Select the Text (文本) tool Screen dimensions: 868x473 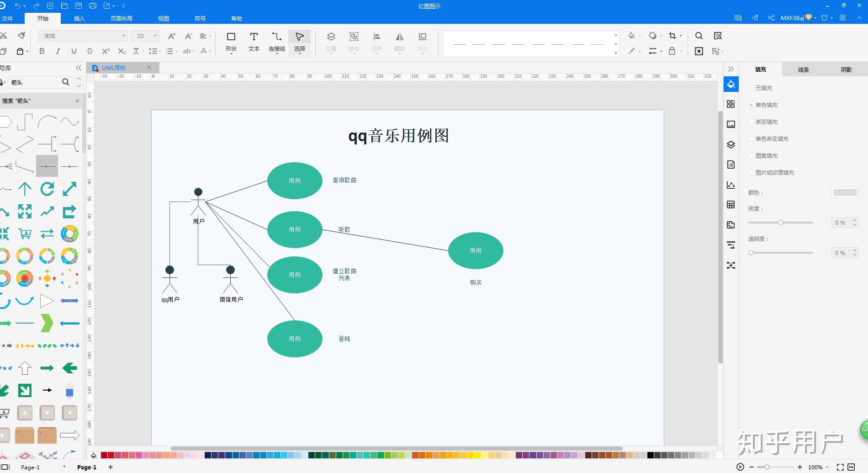pyautogui.click(x=254, y=42)
